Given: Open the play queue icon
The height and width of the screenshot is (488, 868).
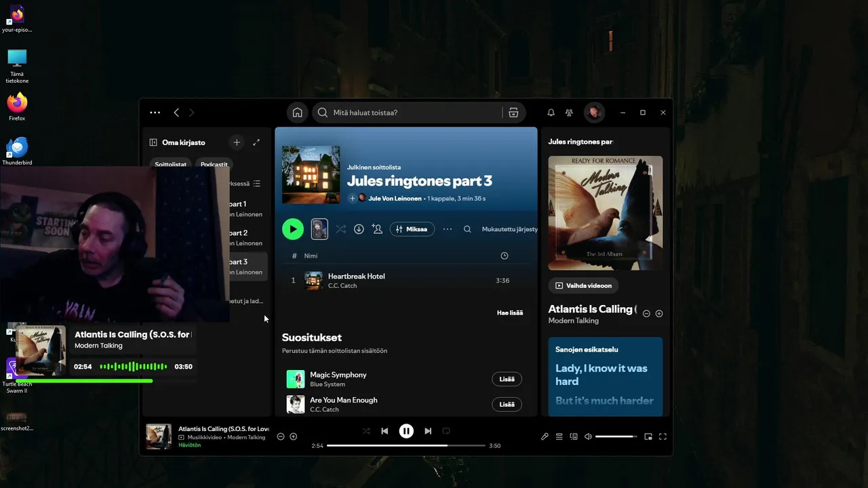Looking at the screenshot, I should (x=559, y=436).
